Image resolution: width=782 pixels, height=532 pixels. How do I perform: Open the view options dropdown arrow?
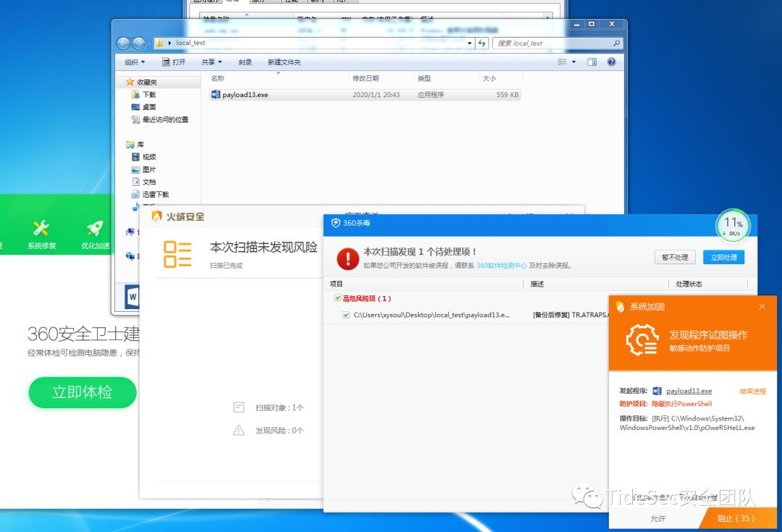point(573,62)
